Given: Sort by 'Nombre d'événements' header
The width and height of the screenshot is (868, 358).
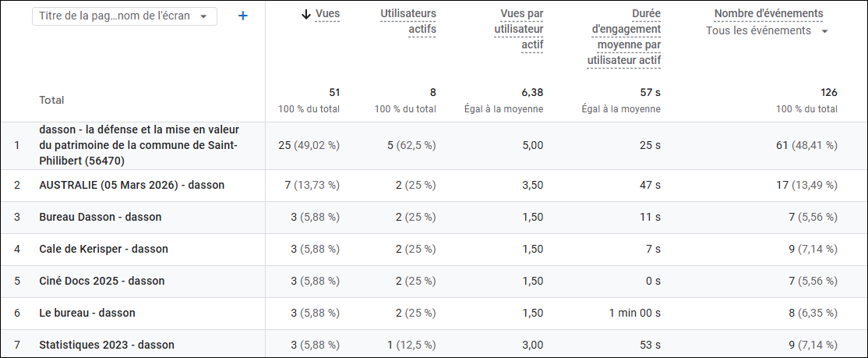Looking at the screenshot, I should point(768,14).
